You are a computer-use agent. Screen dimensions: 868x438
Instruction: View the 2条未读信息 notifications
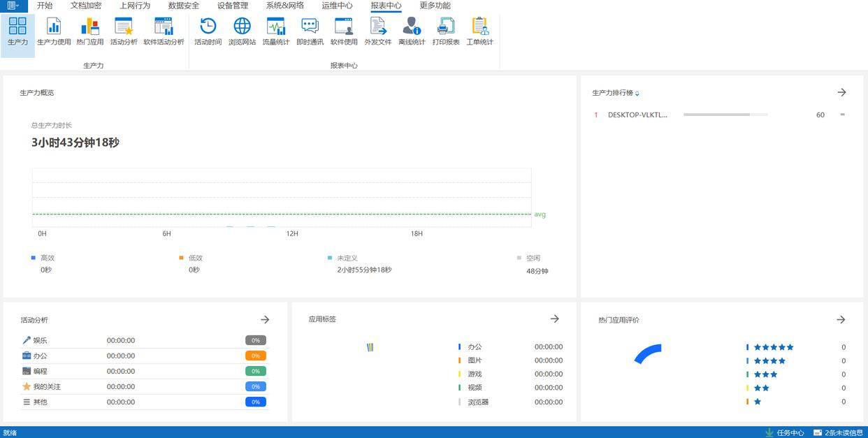[x=838, y=432]
